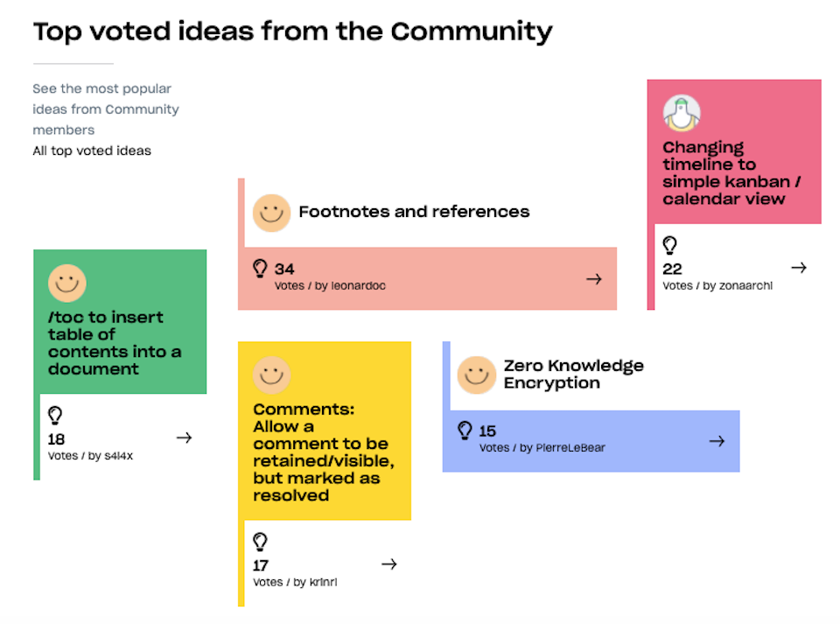840x624 pixels.
Task: Open kanban idea via its arrow
Action: [x=798, y=268]
